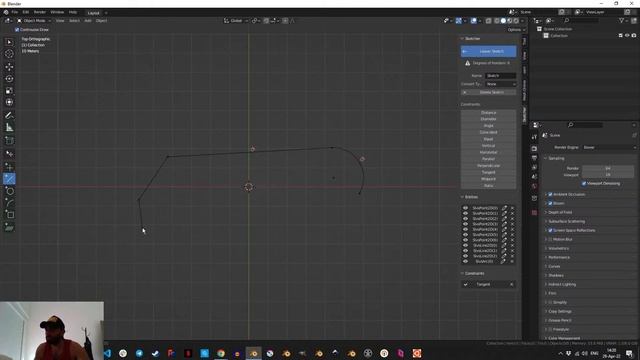Open the Window menu

57,12
